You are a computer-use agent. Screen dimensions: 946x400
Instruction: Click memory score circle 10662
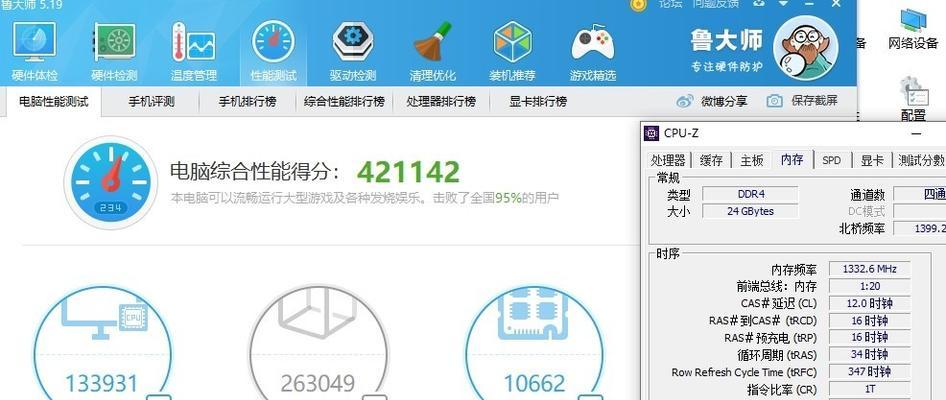pyautogui.click(x=535, y=344)
